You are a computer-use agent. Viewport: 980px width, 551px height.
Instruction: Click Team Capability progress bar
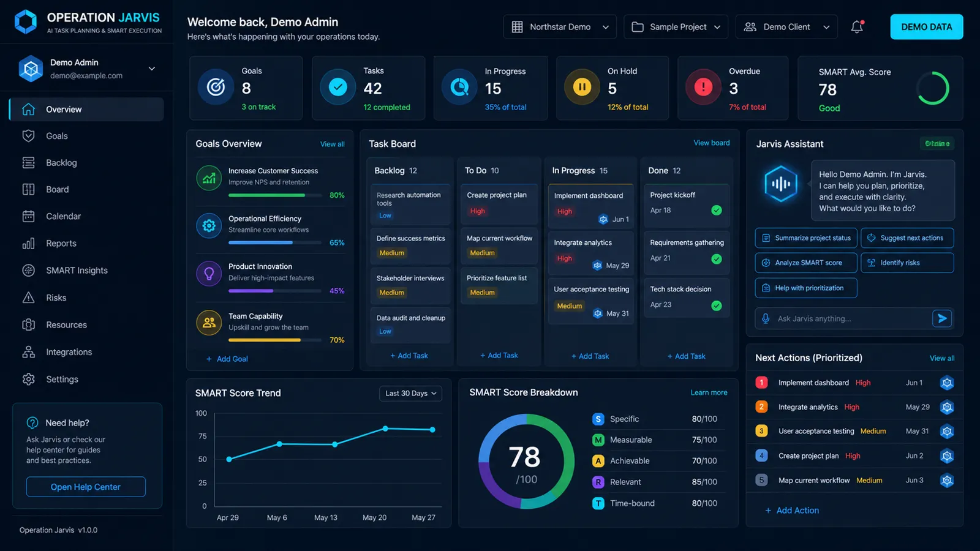click(x=275, y=340)
